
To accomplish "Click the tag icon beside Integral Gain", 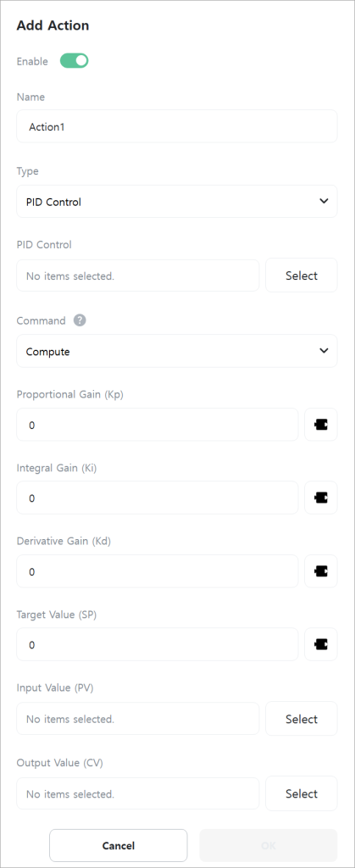I will tap(321, 498).
